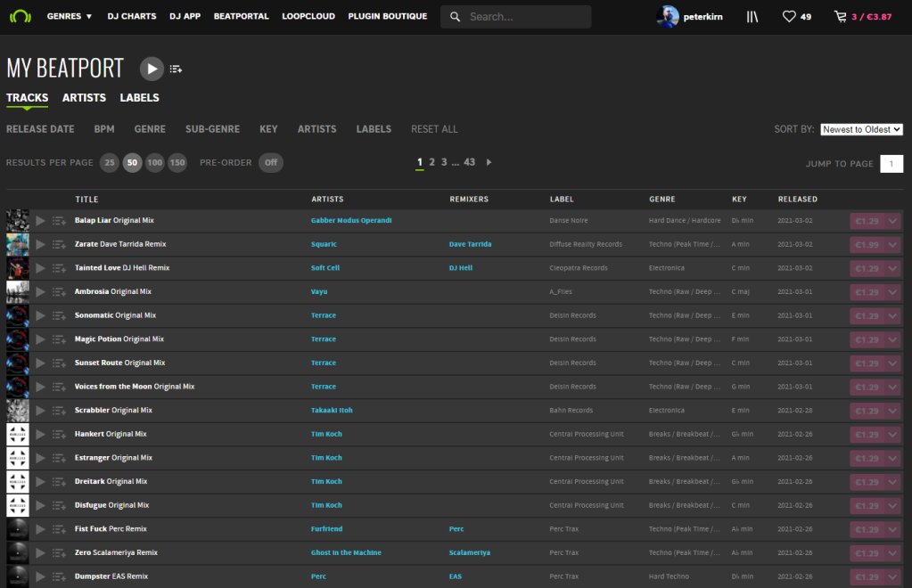
Task: Open the shopping cart icon
Action: click(x=840, y=16)
